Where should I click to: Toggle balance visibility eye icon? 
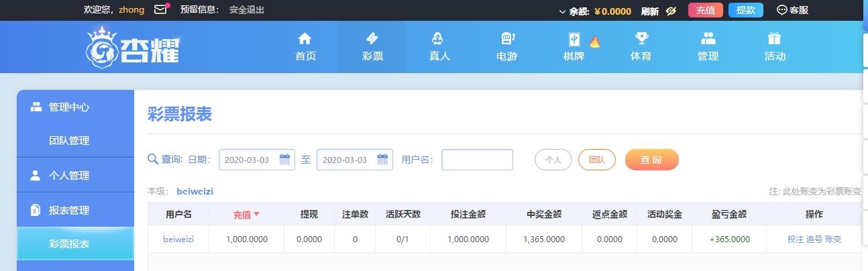point(670,10)
